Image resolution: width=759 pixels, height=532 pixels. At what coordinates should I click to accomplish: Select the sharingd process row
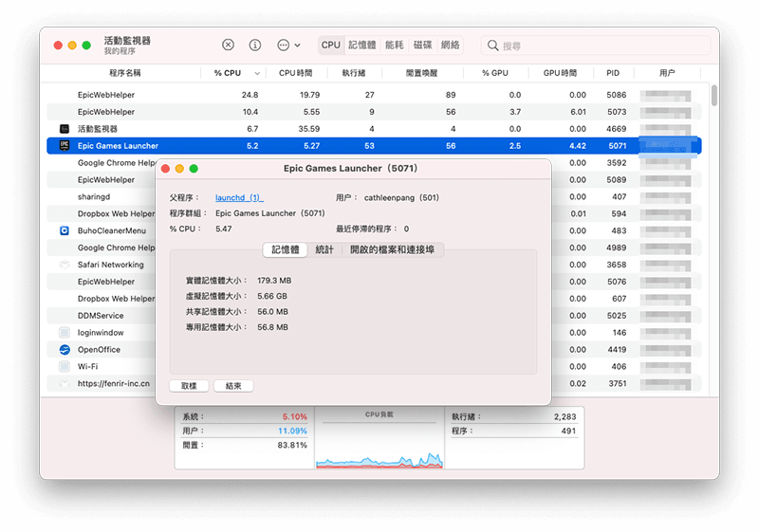(102, 197)
